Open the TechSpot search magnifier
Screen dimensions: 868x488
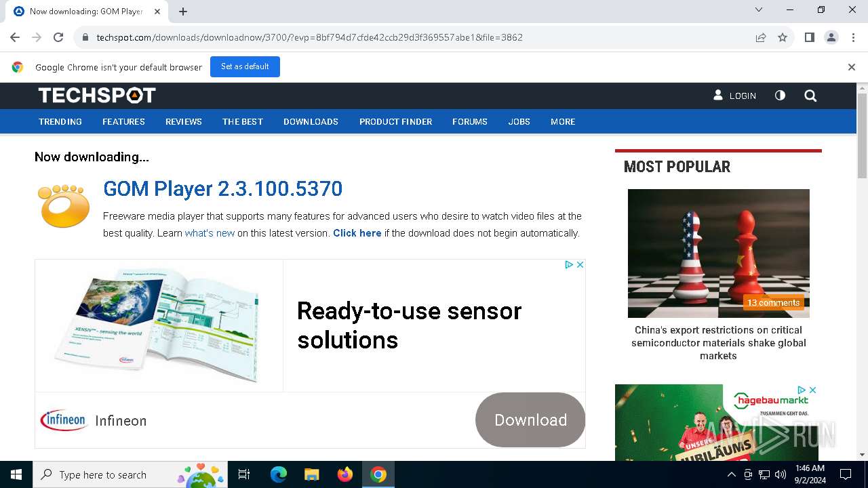(x=810, y=96)
